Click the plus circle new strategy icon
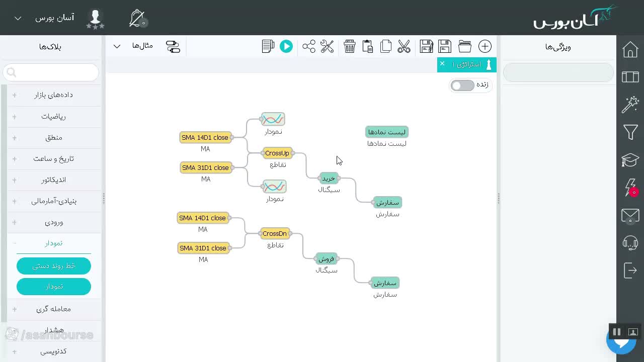The image size is (644, 362). point(485,46)
